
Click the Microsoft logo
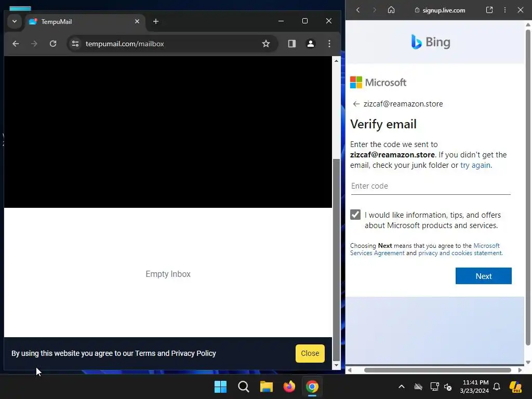[x=378, y=83]
